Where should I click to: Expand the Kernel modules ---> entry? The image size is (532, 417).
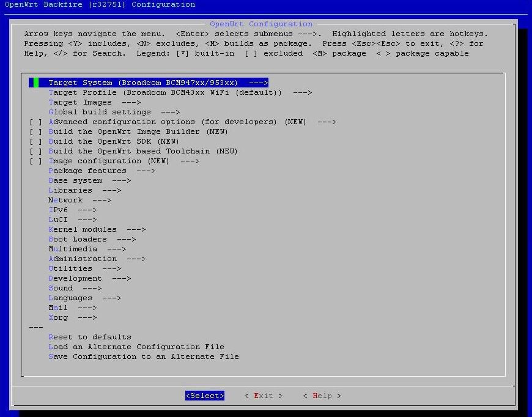coord(97,230)
